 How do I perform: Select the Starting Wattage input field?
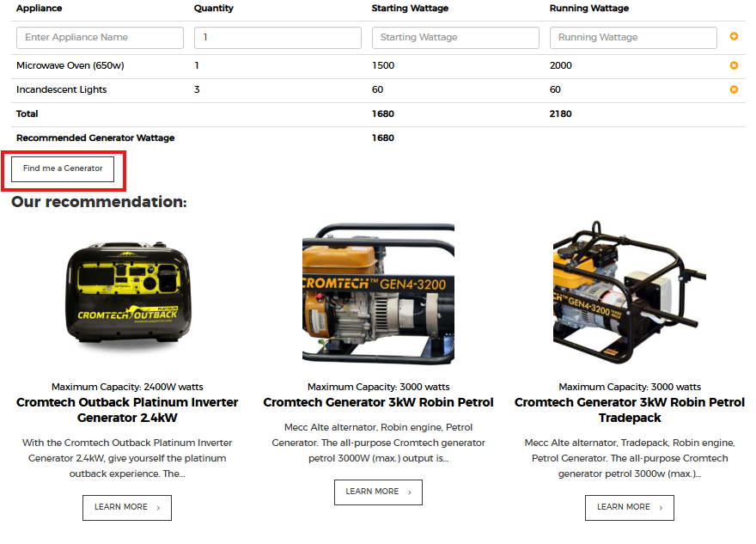(455, 38)
